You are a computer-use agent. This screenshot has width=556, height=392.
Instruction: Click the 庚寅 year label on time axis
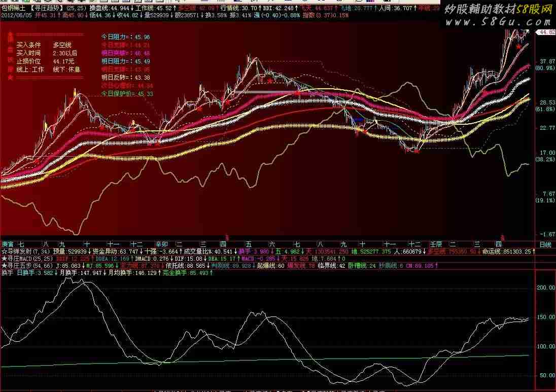(8, 244)
